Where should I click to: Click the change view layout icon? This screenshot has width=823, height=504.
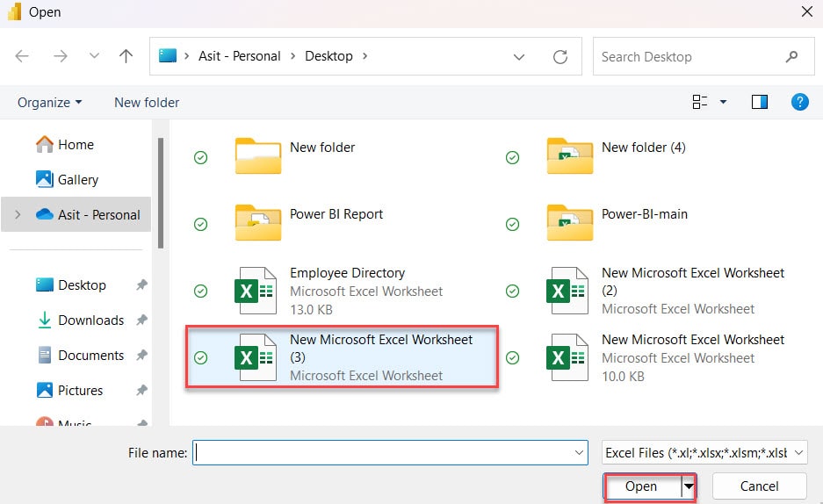pyautogui.click(x=700, y=102)
